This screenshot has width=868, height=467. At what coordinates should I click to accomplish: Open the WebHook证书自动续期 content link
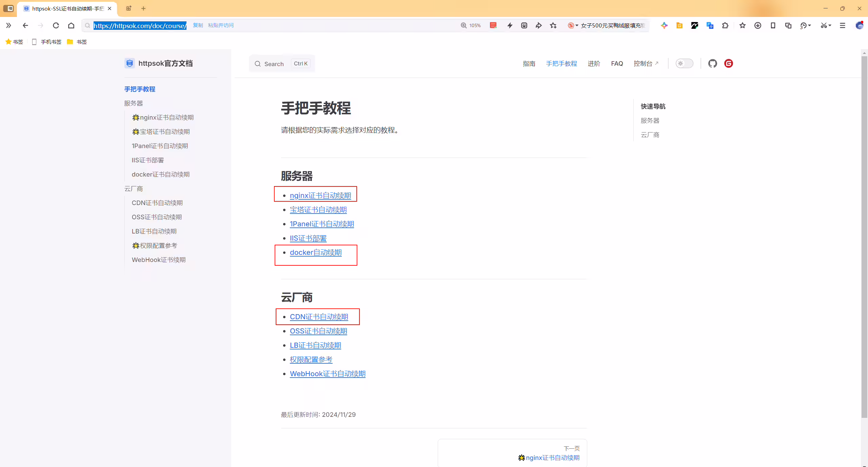point(328,374)
